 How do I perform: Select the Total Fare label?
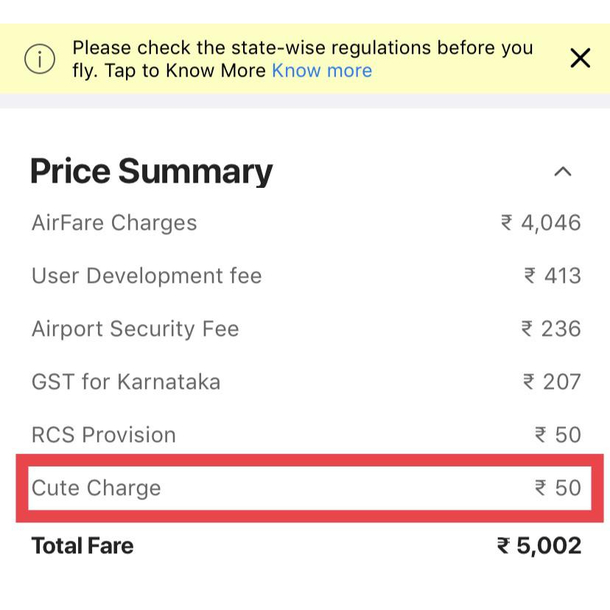click(82, 545)
